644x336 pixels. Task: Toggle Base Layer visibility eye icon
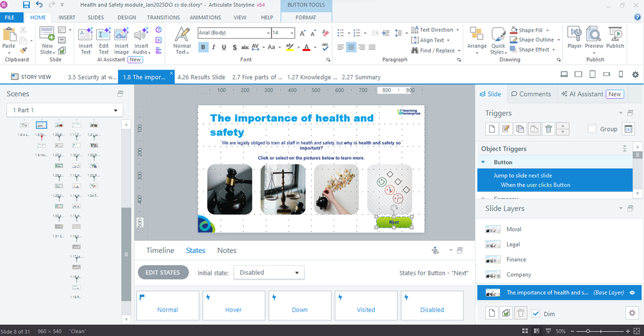[632, 292]
